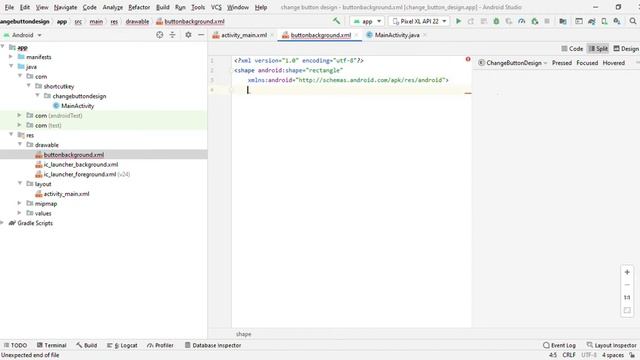640x360 pixels.
Task: Open the Logcat tool window
Action: (x=122, y=345)
